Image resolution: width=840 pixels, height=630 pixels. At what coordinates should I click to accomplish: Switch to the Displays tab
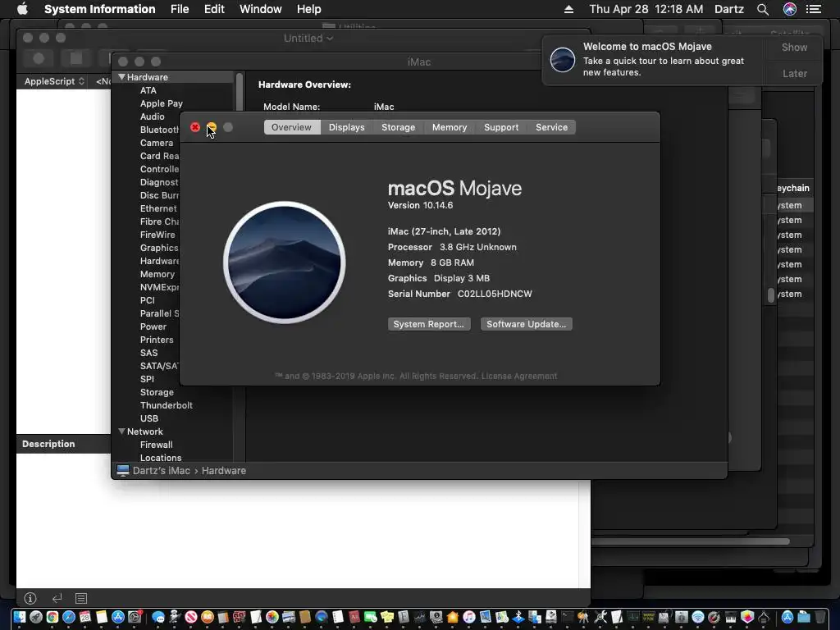(347, 127)
